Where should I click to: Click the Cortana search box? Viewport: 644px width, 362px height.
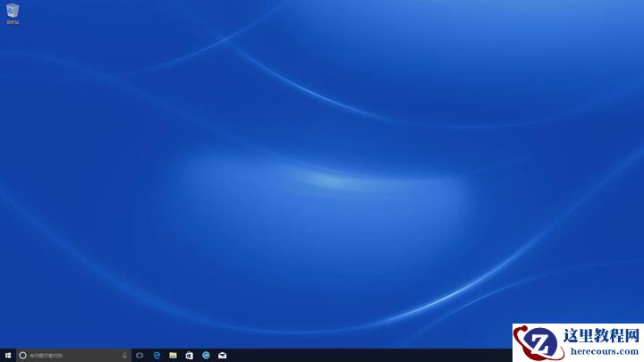tap(74, 356)
